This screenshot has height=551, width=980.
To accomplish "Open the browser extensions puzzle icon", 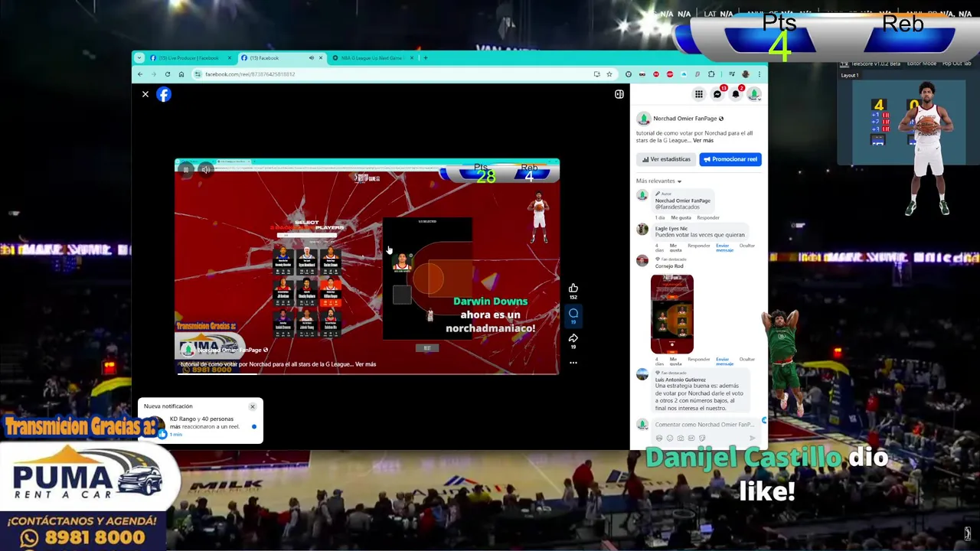I will [x=711, y=74].
